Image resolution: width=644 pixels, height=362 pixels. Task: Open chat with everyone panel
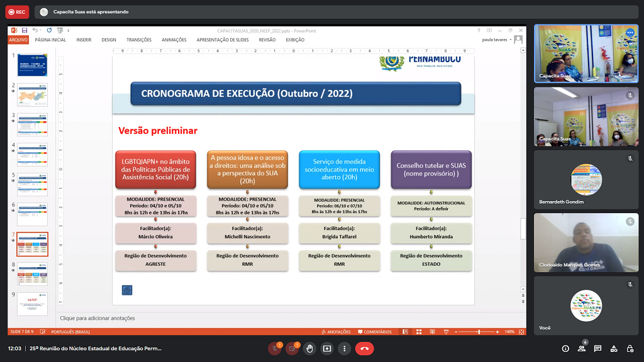click(597, 348)
